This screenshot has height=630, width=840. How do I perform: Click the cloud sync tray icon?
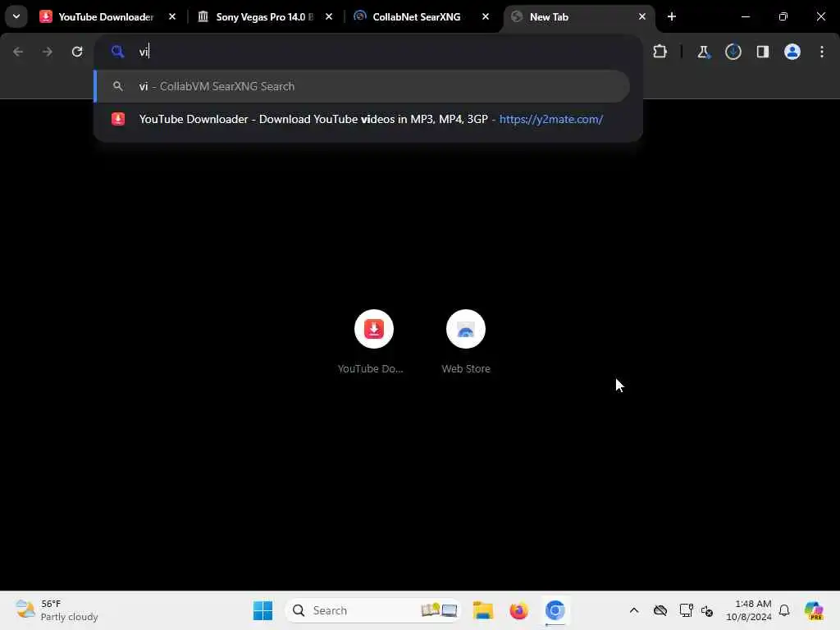660,610
